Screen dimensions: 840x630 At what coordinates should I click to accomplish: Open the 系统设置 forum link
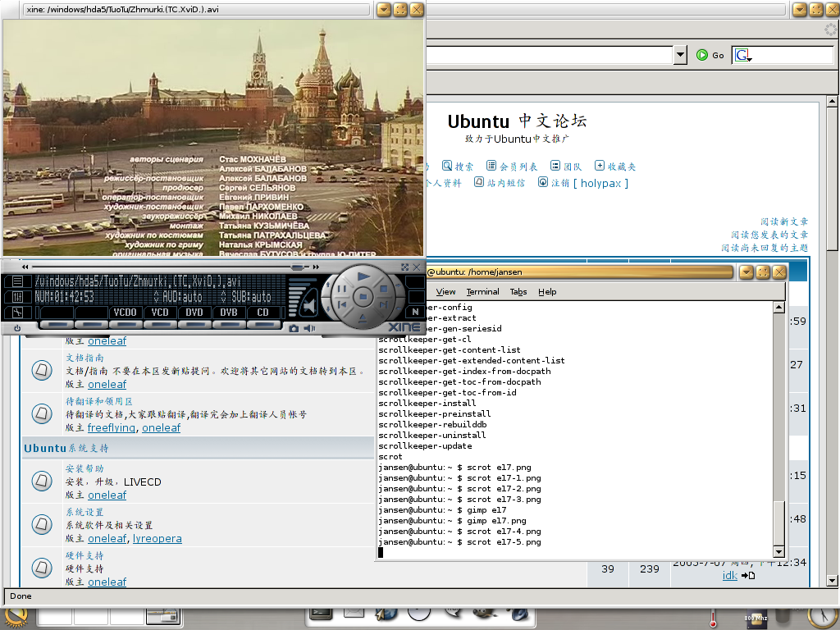tap(84, 512)
